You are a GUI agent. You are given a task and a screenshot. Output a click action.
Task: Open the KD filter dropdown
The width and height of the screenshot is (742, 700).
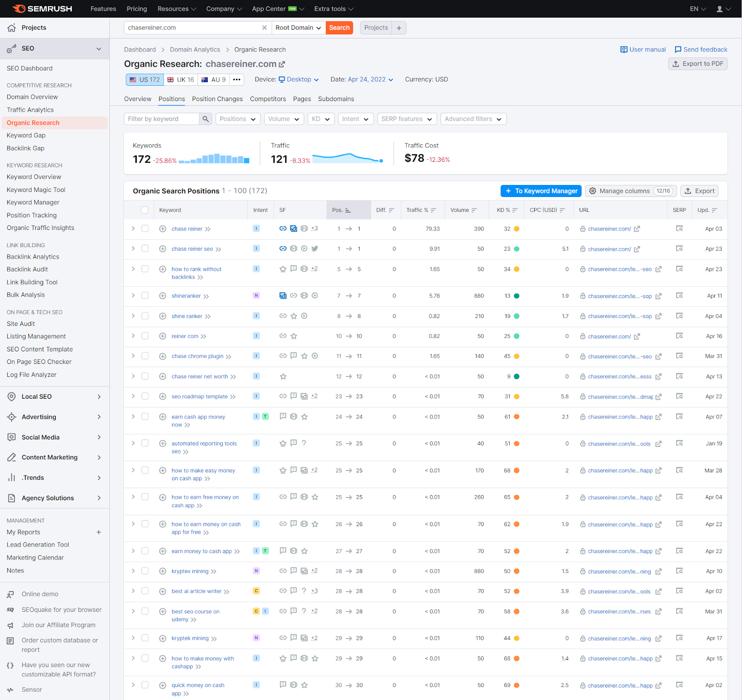point(321,119)
